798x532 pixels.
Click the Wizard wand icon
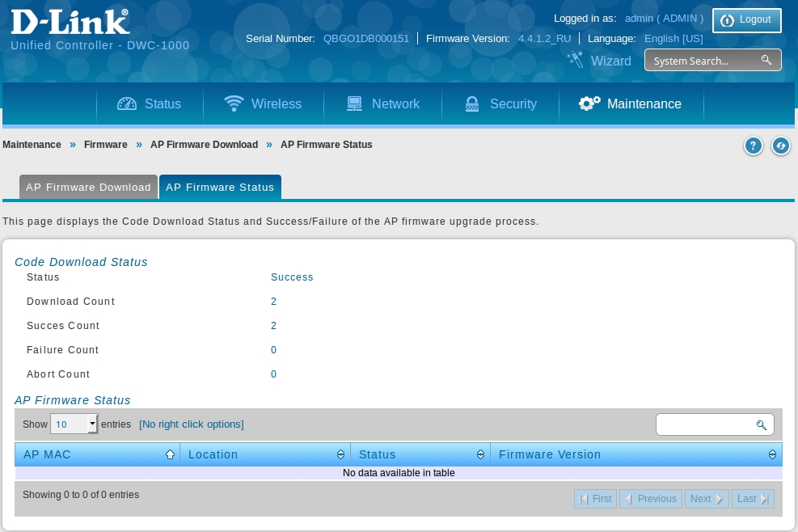575,60
